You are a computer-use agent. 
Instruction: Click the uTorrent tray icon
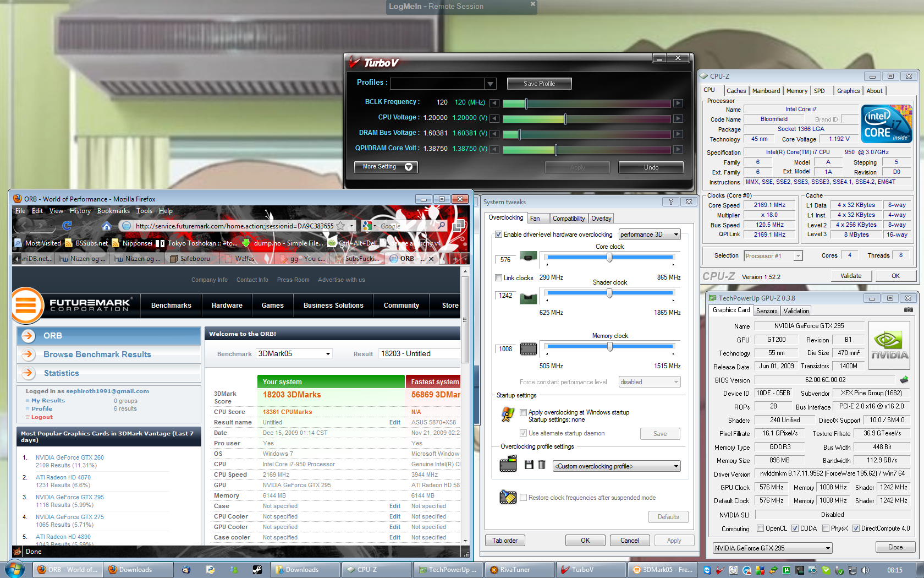[787, 570]
